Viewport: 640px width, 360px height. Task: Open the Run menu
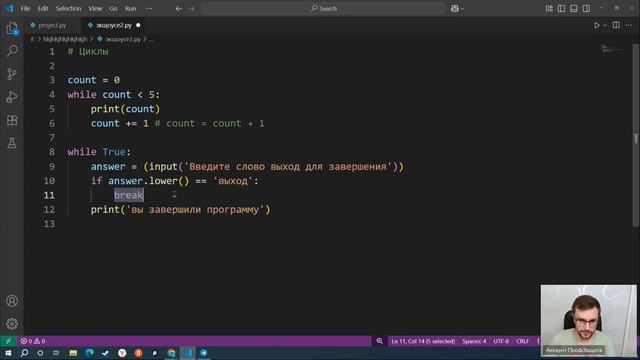(x=131, y=9)
